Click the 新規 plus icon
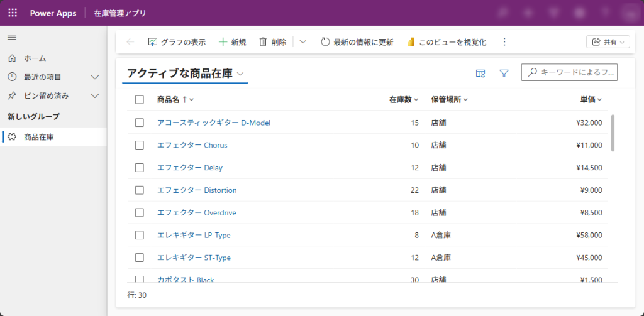Image resolution: width=644 pixels, height=316 pixels. pos(223,42)
